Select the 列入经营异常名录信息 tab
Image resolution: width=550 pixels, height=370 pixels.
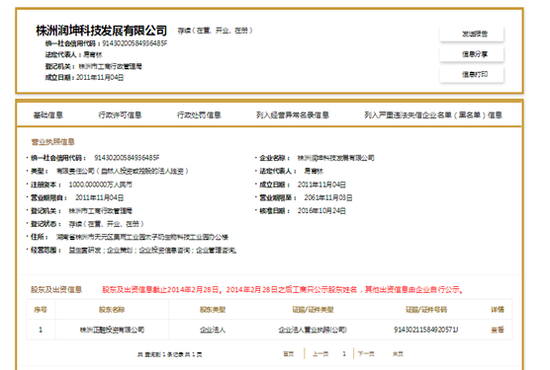click(293, 115)
